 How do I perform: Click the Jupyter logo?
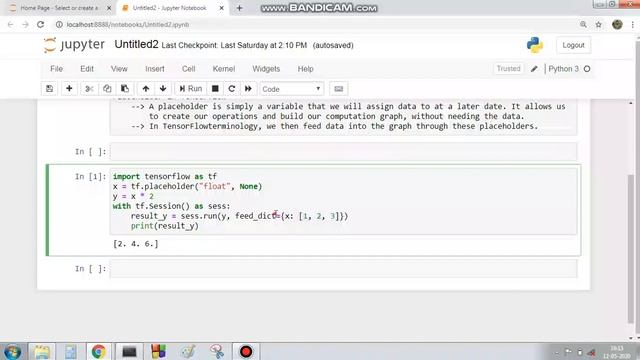(74, 44)
